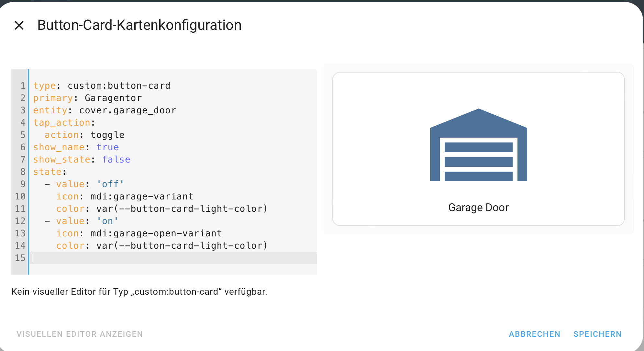Click the "Garagentor" value in the code
The image size is (644, 351).
tap(113, 98)
